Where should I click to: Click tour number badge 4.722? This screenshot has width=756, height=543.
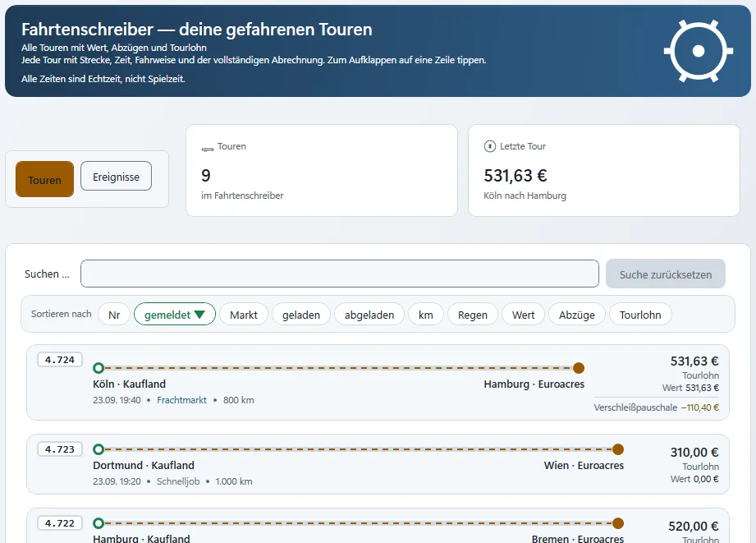click(60, 522)
